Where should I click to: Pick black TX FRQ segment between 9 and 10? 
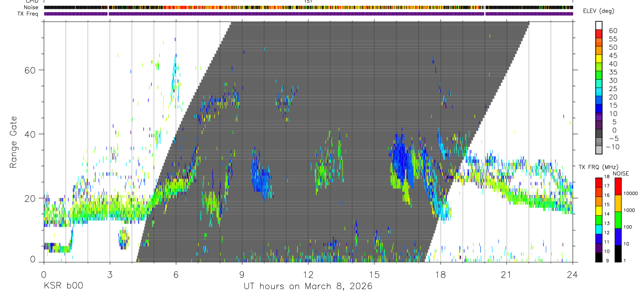coord(599,257)
